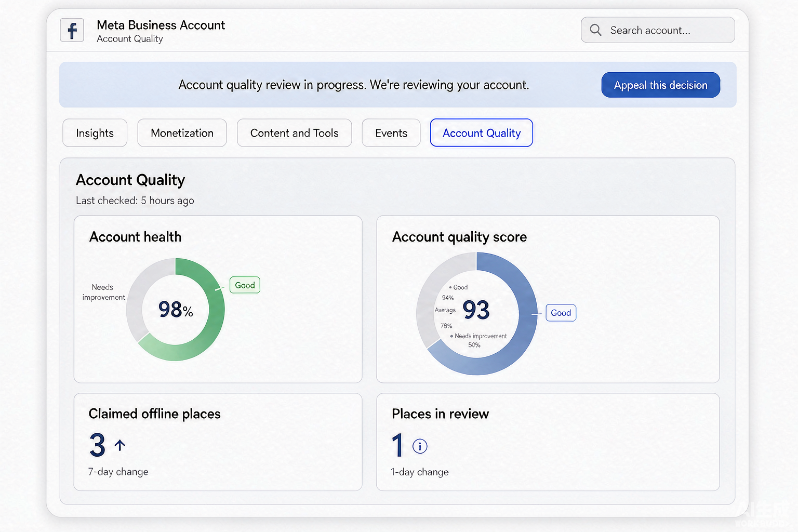Viewport: 798px width, 532px height.
Task: Click the 98% value in Account health donut
Action: point(176,310)
